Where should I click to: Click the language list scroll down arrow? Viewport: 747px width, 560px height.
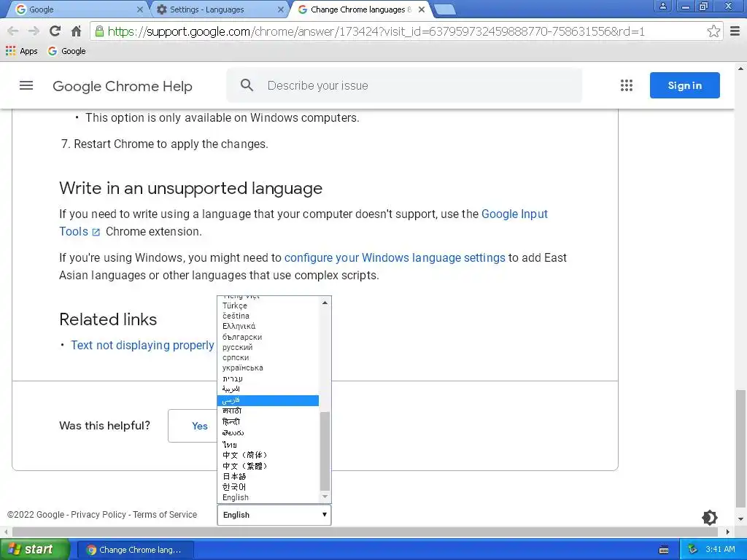click(325, 497)
